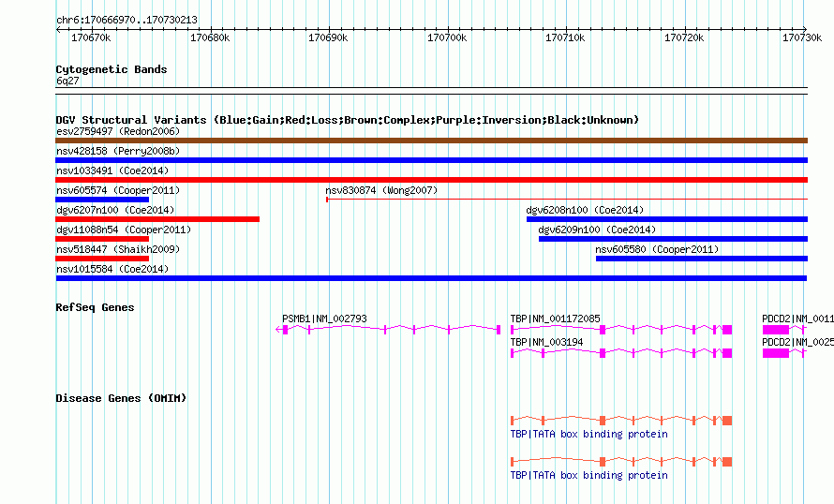Open the TBP|NM_001172085 transcript label

pos(556,319)
